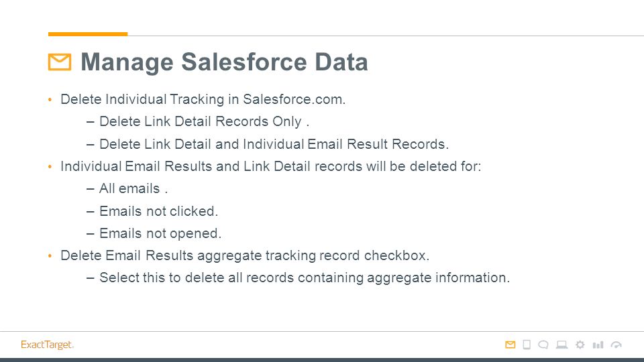
Task: Click the large envelope icon beside title
Action: click(x=60, y=62)
